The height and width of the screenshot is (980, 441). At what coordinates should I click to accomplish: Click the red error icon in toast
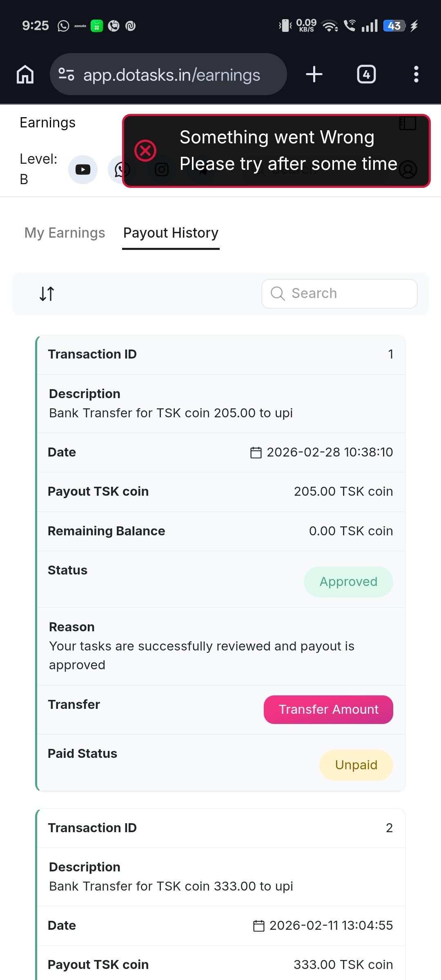pos(145,151)
